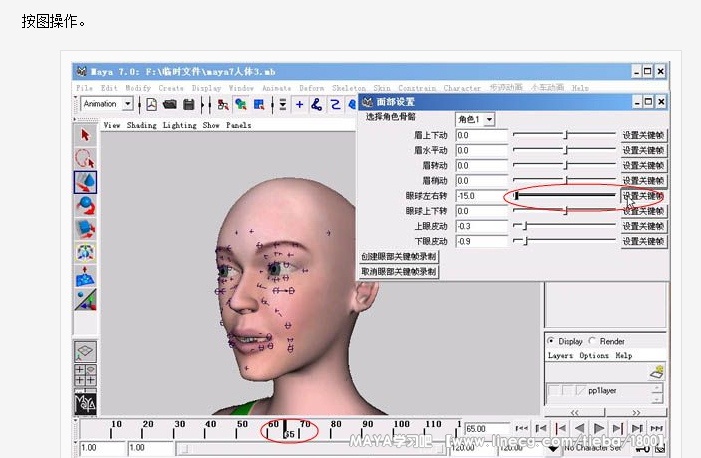
Task: Open the Animation menu set dropdown
Action: pyautogui.click(x=128, y=104)
